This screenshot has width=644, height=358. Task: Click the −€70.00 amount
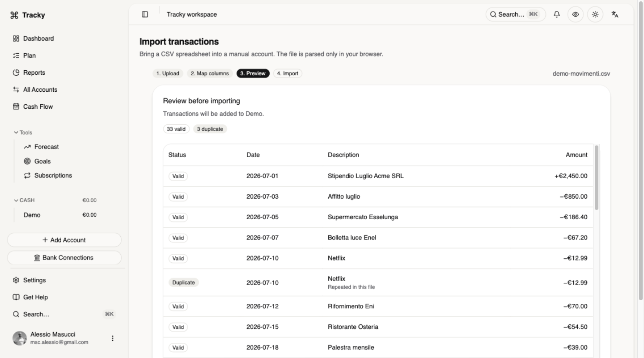[x=576, y=307]
